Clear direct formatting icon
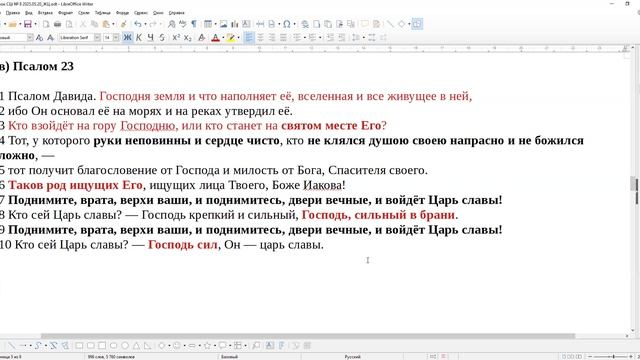 click(201, 38)
